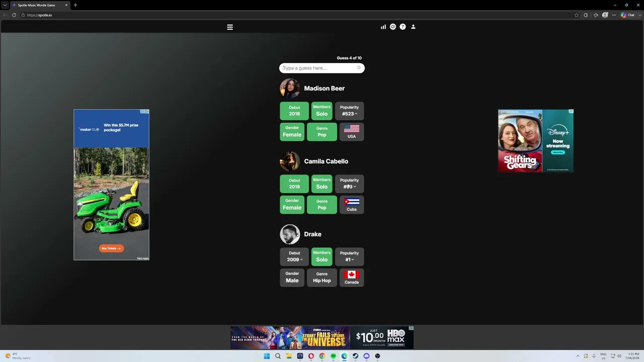Open the help question mark icon
644x362 pixels.
coord(403,27)
